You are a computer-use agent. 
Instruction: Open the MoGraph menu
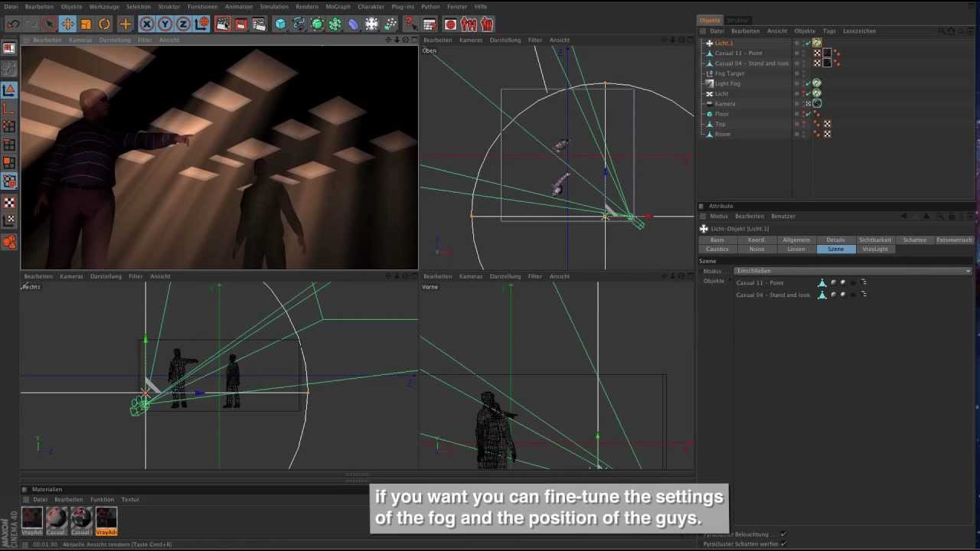338,6
